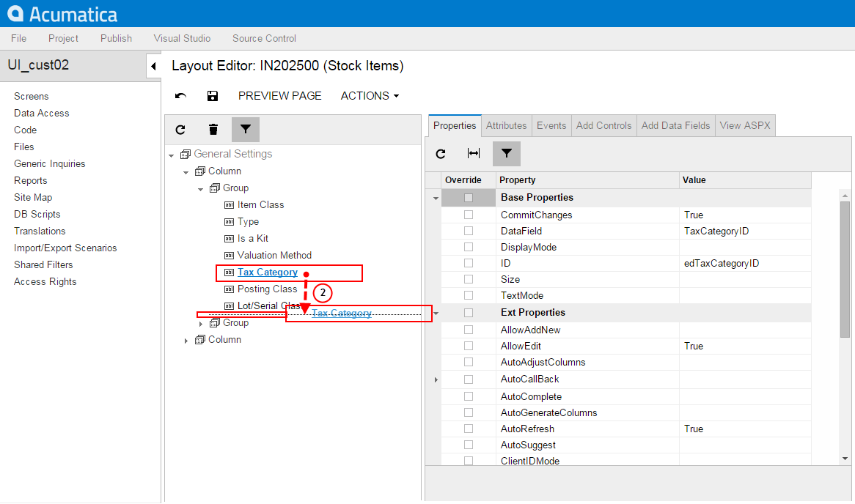The height and width of the screenshot is (504, 855).
Task: Open the Publish menu
Action: [x=116, y=38]
